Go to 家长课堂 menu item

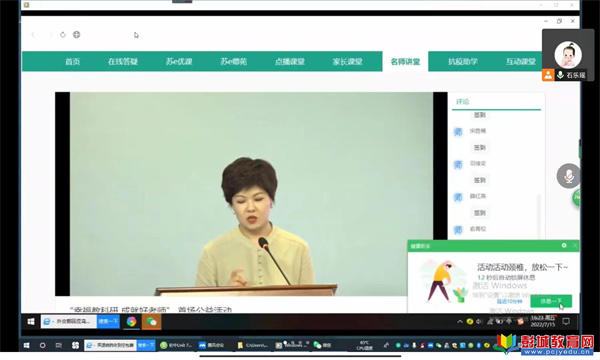tap(347, 62)
